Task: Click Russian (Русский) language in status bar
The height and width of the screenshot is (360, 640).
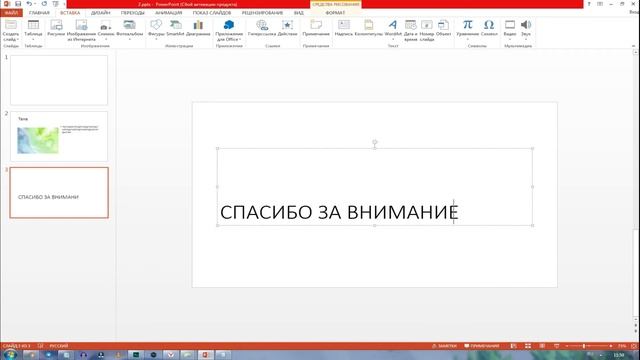Action: tap(59, 346)
